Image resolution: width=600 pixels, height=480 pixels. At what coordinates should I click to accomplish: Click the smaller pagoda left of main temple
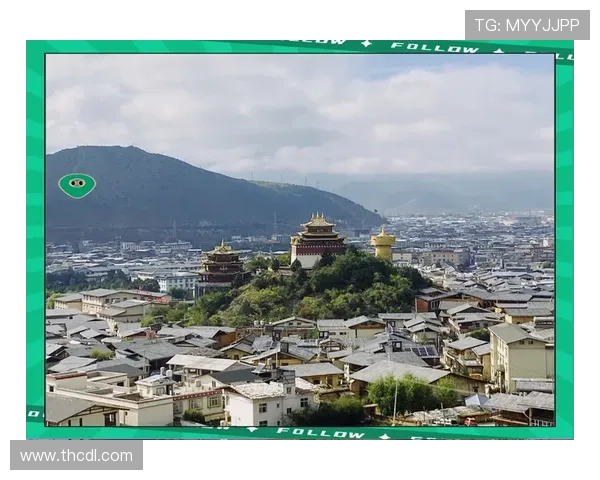pyautogui.click(x=222, y=266)
